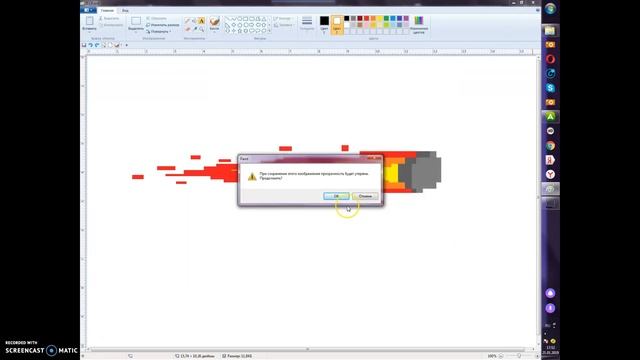
Task: Click the Cut command in clipboard group
Action: [109, 18]
